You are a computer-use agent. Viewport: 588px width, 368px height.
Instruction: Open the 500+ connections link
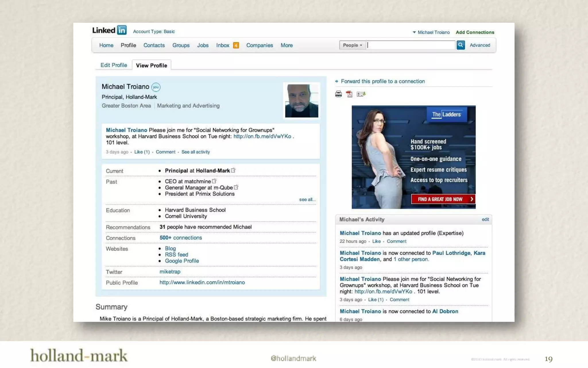181,238
